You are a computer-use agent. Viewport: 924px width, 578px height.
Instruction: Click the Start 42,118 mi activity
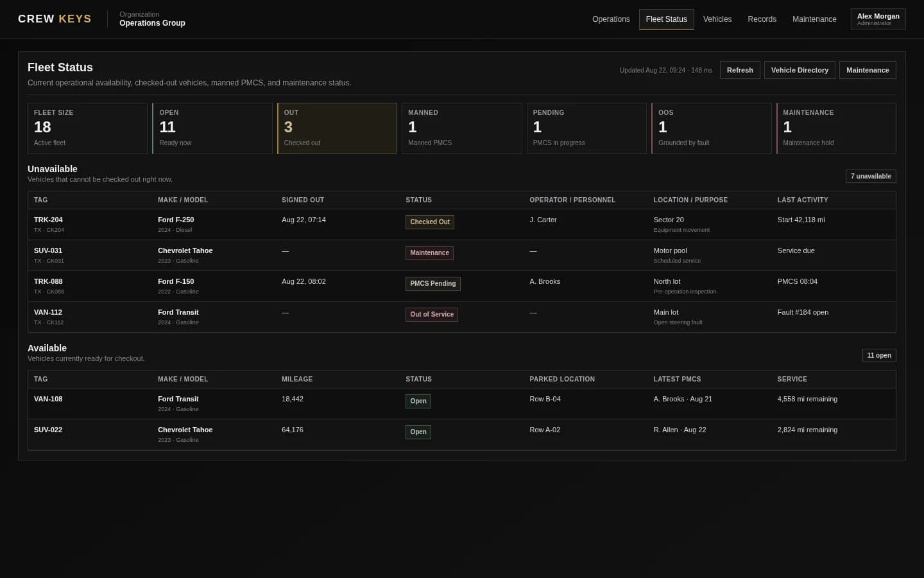coord(801,220)
